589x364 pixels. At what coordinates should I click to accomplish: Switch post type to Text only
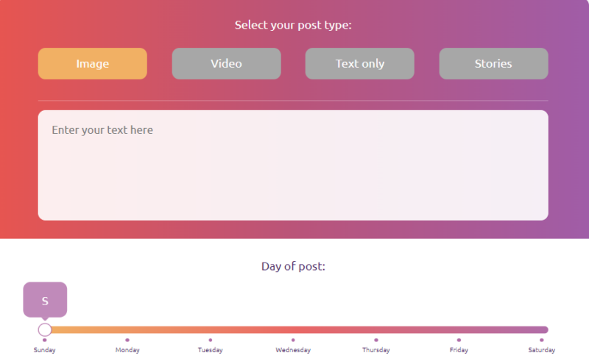coord(360,63)
